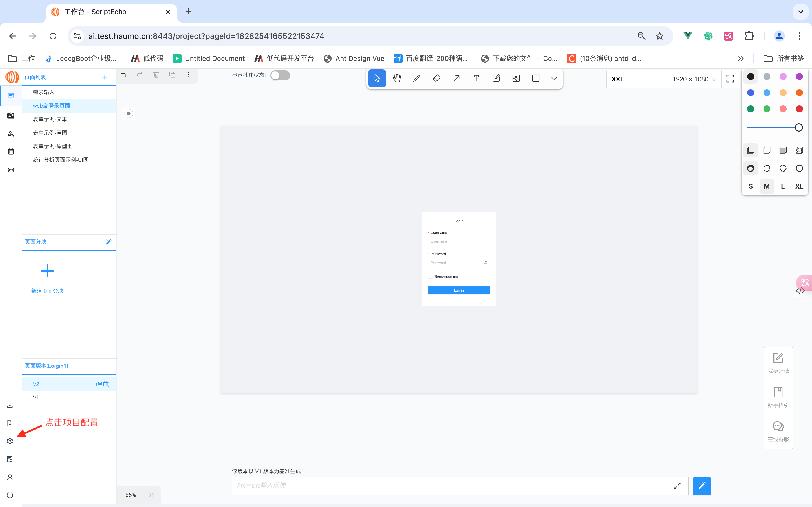
Task: Switch to version V1
Action: tap(36, 397)
